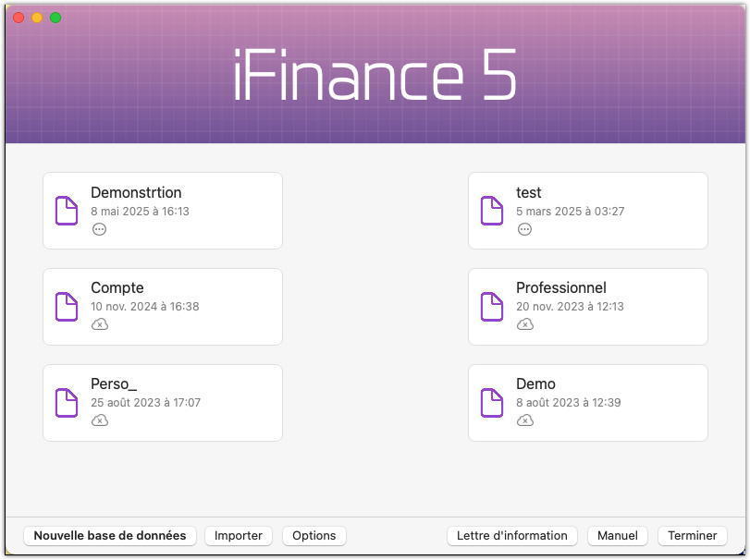Select the Compte database name
The width and height of the screenshot is (750, 560).
tap(117, 288)
